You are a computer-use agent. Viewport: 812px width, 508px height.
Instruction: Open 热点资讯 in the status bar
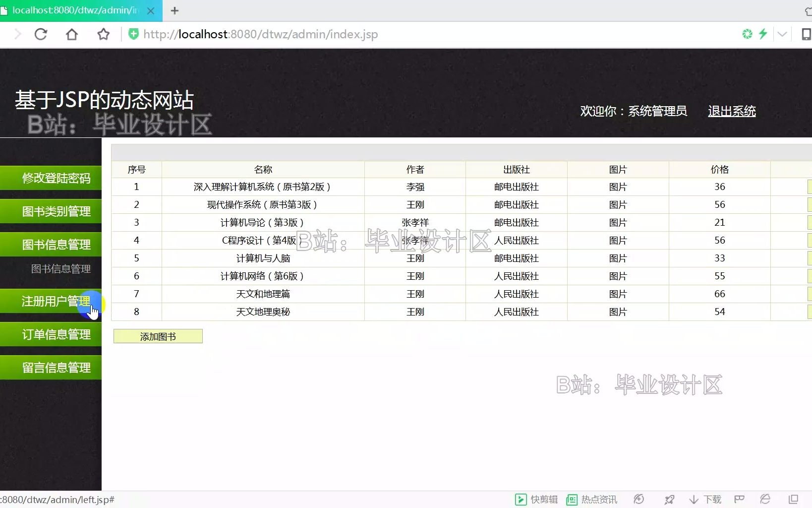pos(592,500)
